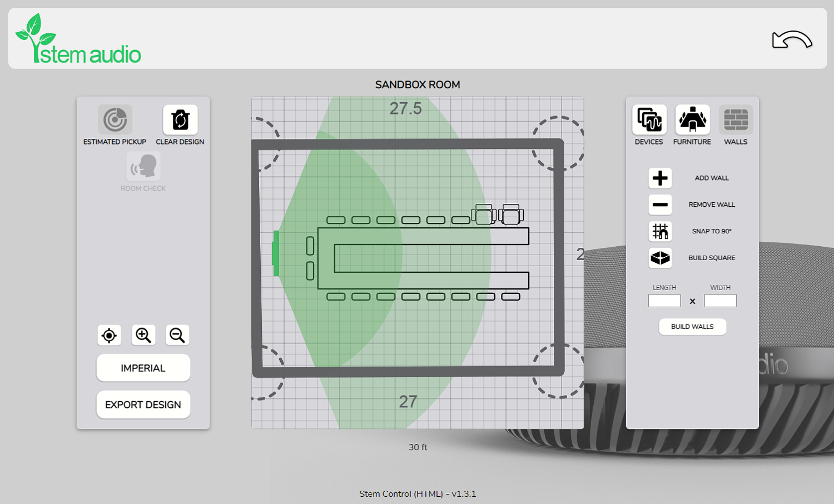The width and height of the screenshot is (834, 504).
Task: Toggle Snap to 90° option
Action: [660, 231]
